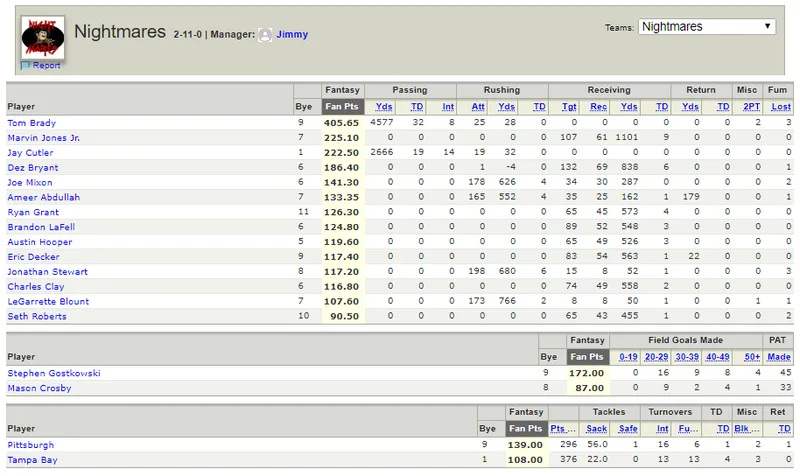800x476 pixels.
Task: Sort by Receiving Tgt column header
Action: click(x=569, y=107)
